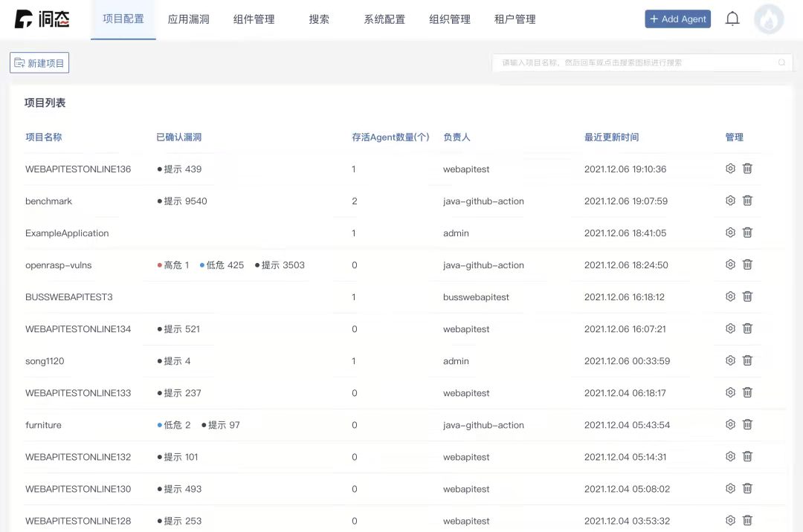Click timestamp 2021.12.06 19:07:59
The height and width of the screenshot is (532, 803).
coord(626,201)
